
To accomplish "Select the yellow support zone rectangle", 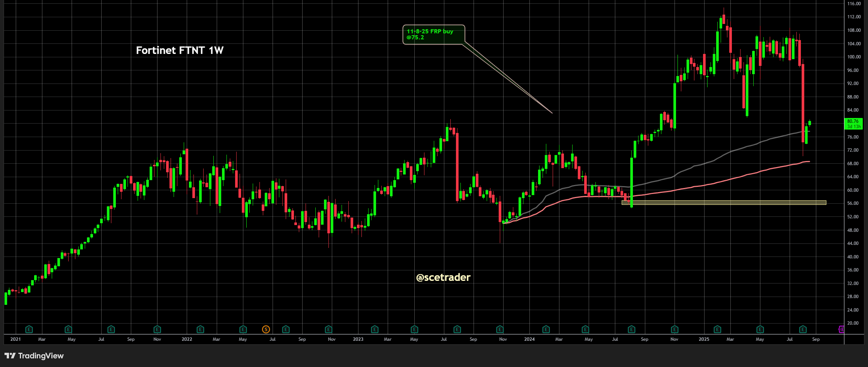I will point(724,203).
